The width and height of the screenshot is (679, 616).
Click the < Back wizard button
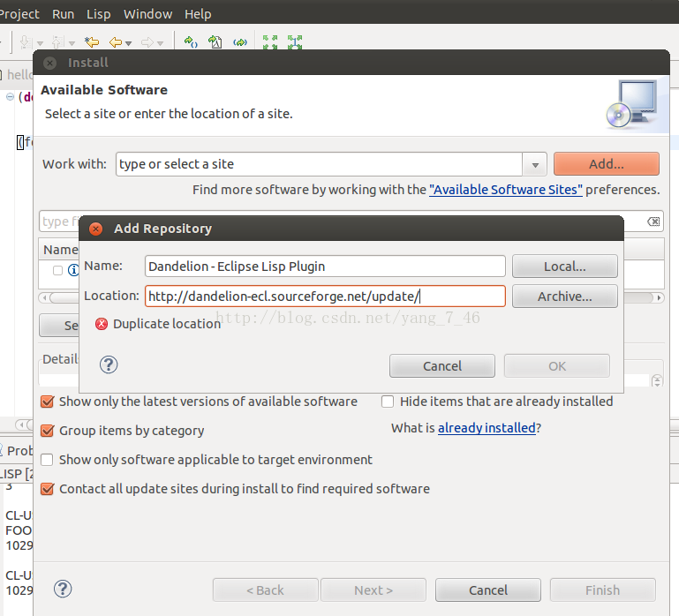pos(266,590)
